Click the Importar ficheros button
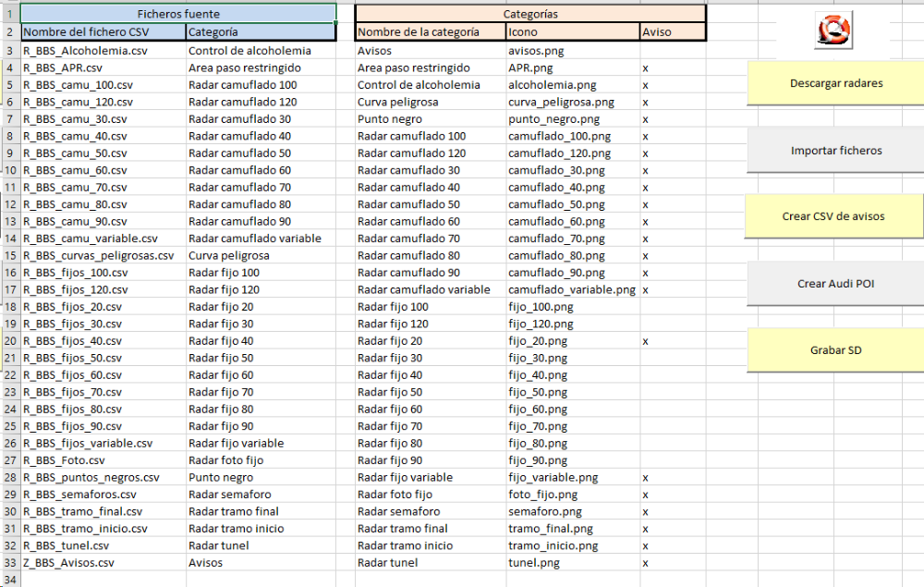Screen dimensions: 924x587 (835, 151)
